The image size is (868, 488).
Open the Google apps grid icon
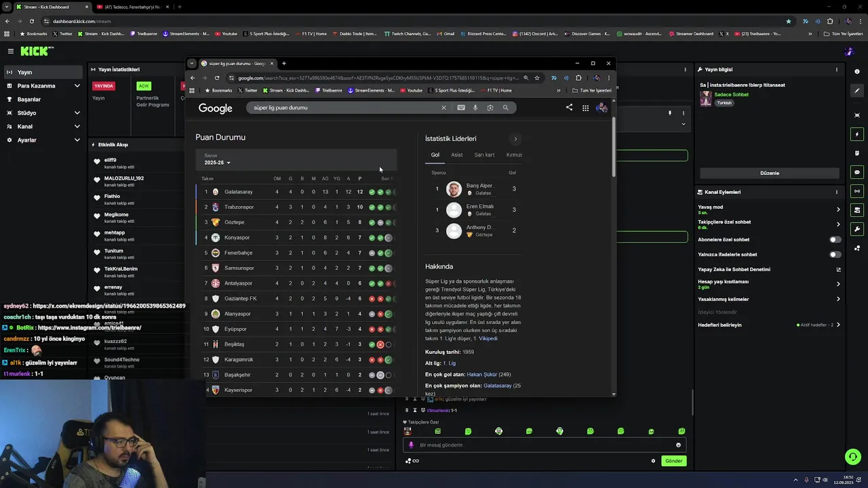pos(585,108)
